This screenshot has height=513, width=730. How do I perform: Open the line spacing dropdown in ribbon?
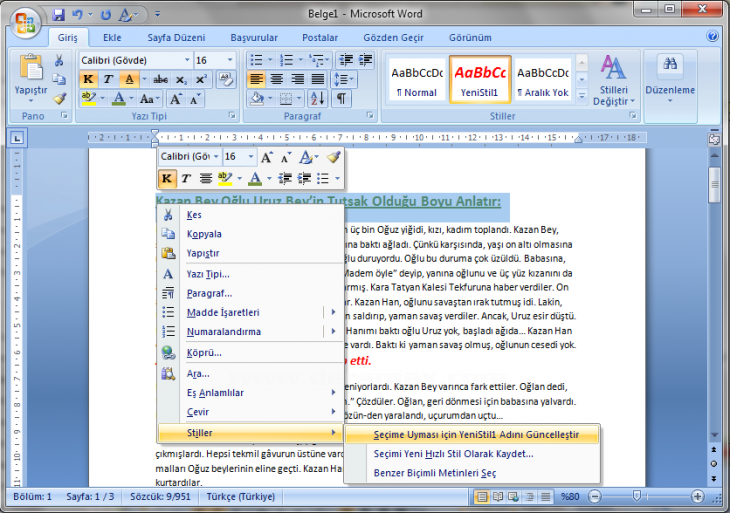click(343, 80)
